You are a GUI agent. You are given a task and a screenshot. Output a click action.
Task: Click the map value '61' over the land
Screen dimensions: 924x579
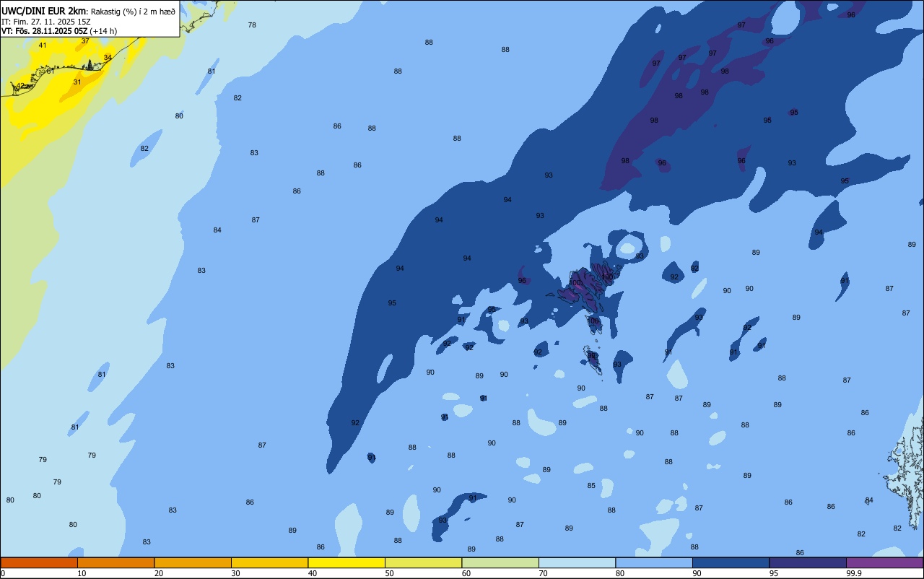[51, 71]
